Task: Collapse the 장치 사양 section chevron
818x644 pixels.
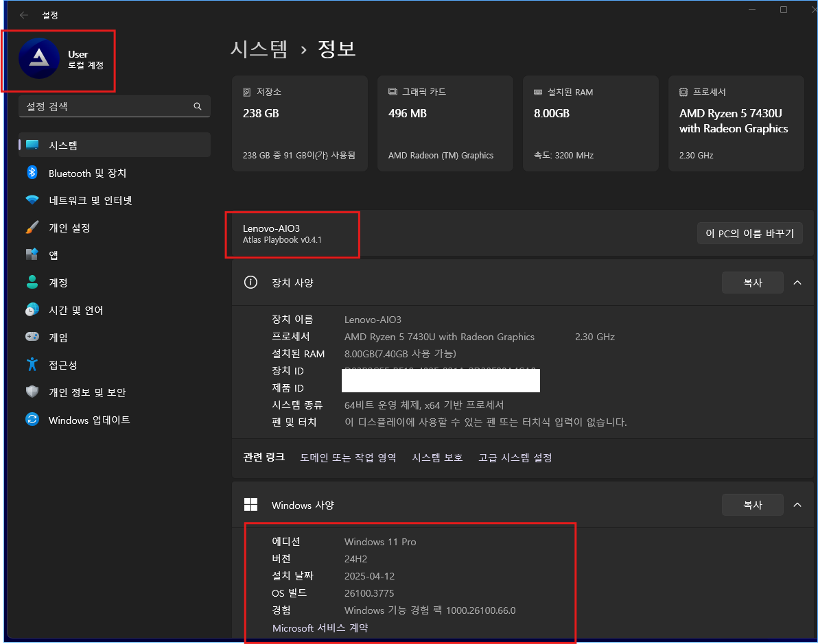Action: coord(797,283)
